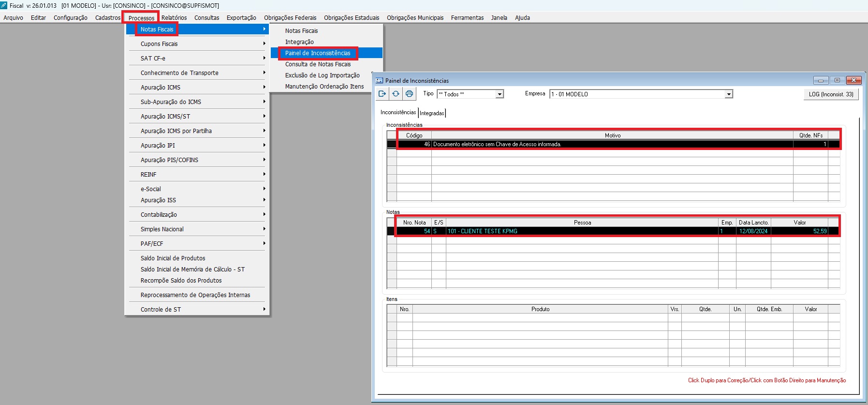Viewport: 868px width, 405px height.
Task: Select e-Social menu entry
Action: pyautogui.click(x=197, y=189)
